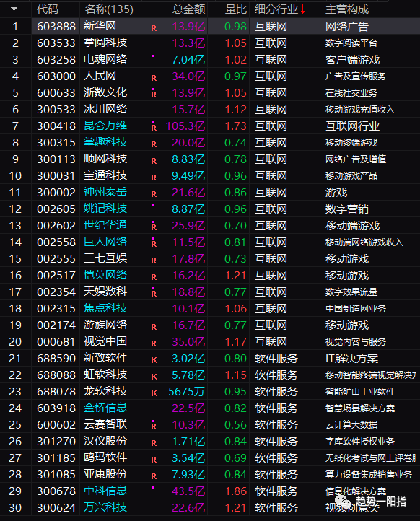The image size is (420, 521).
Task: Click the pink dot marker on 中科信息 row
Action: 152,488
